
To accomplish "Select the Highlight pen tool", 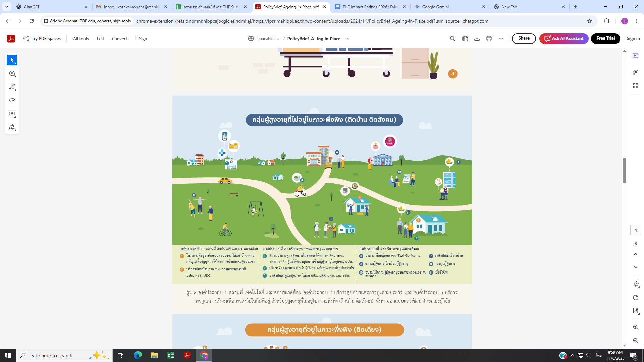I will pos(12,87).
